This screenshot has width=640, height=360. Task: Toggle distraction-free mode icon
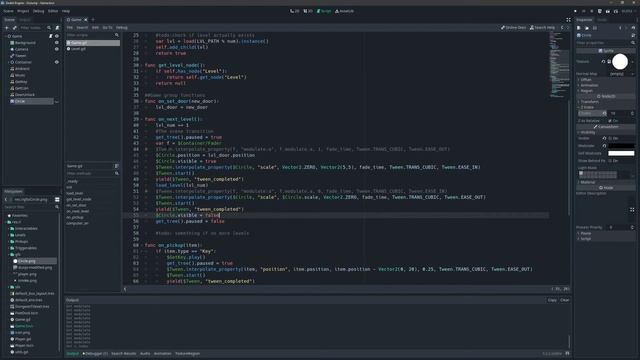pos(569,20)
